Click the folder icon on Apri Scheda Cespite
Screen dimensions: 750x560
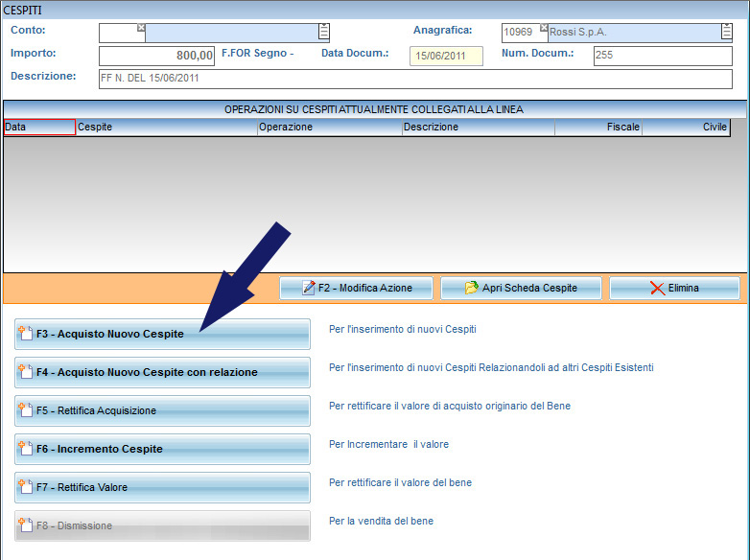471,288
